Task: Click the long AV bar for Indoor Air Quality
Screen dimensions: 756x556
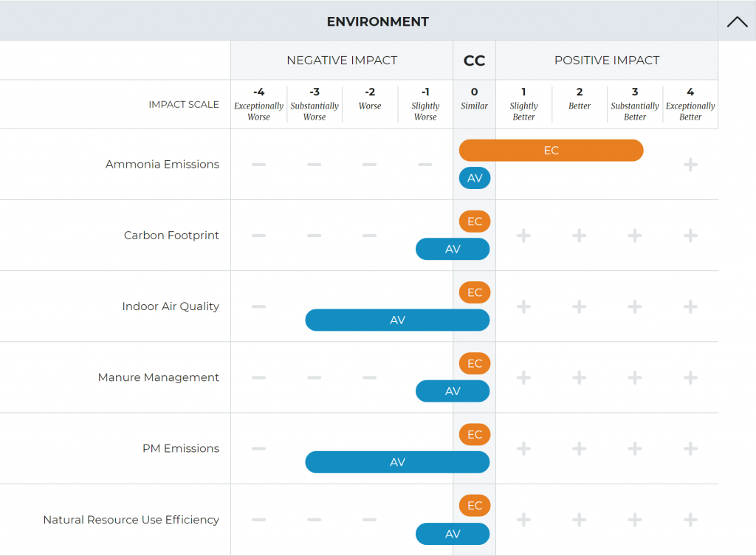Action: [397, 320]
